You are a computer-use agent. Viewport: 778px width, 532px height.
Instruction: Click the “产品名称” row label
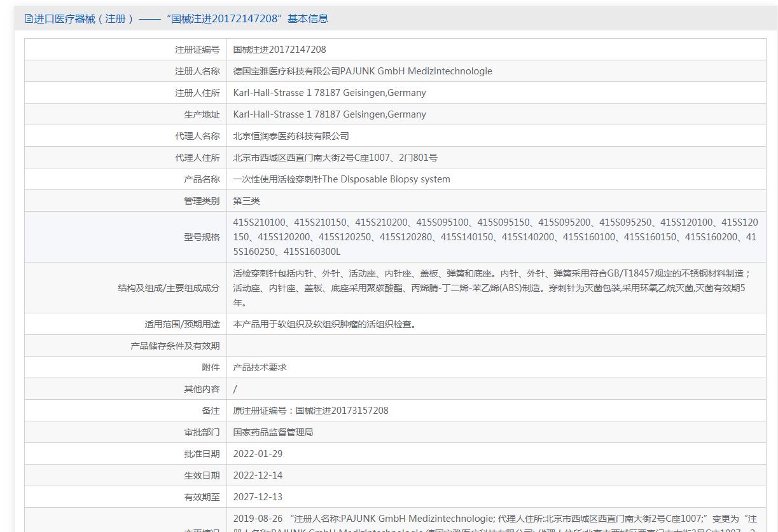coord(202,179)
